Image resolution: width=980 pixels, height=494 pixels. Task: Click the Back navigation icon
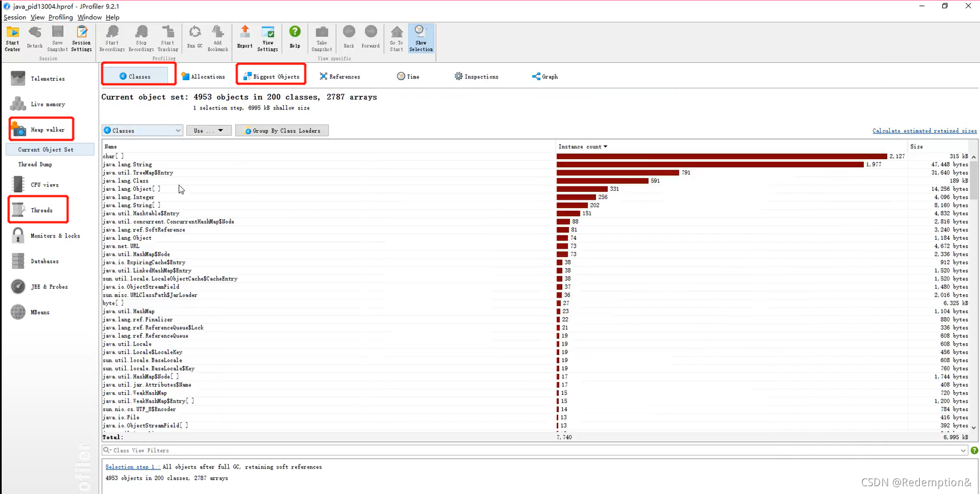pos(349,38)
